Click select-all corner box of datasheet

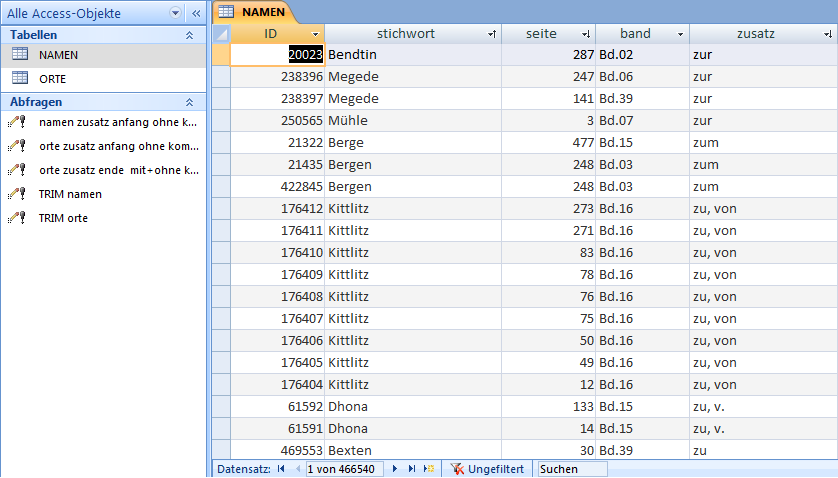point(221,34)
